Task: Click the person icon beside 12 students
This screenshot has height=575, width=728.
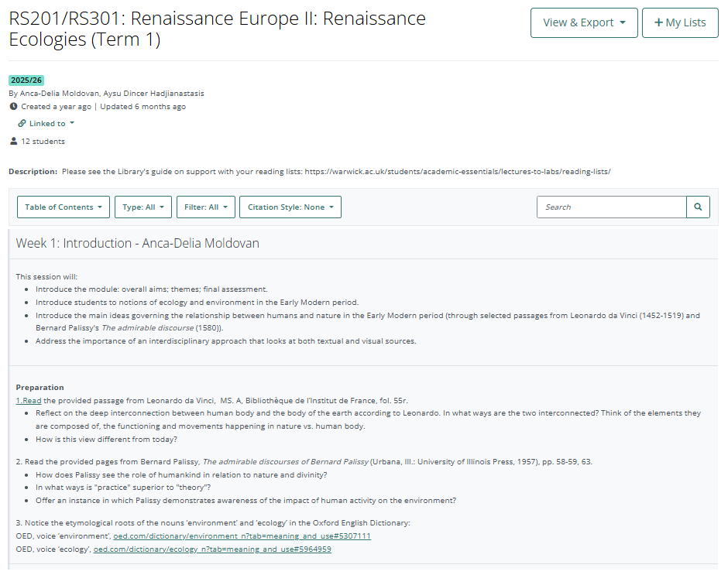Action: (x=13, y=141)
